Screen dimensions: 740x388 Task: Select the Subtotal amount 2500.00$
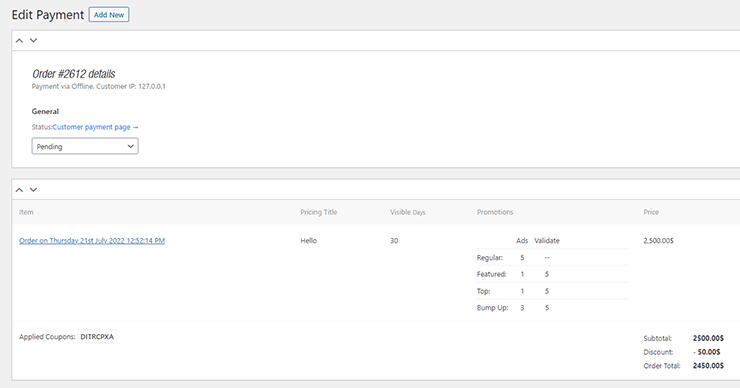coord(708,338)
